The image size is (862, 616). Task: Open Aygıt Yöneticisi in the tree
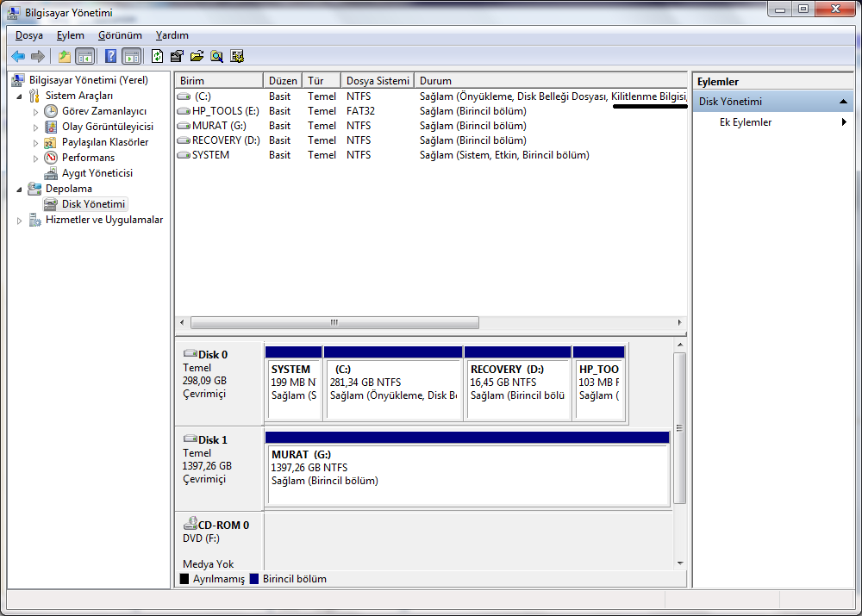point(97,173)
